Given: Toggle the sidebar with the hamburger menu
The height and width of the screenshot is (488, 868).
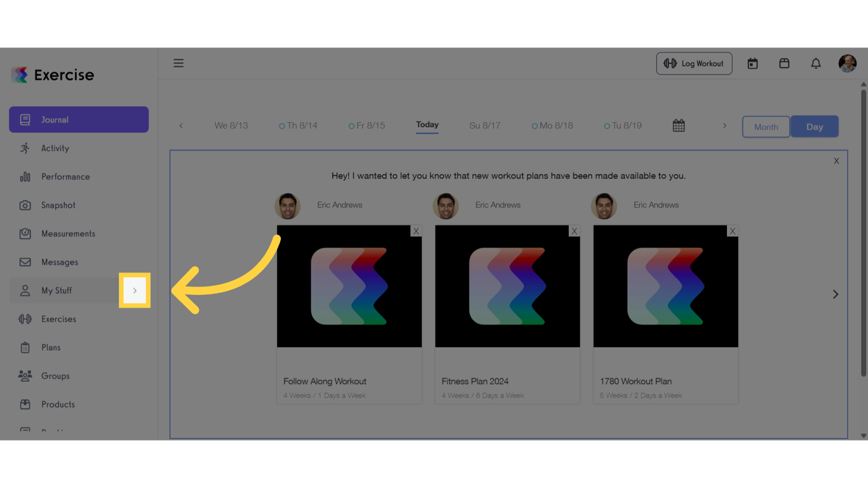Looking at the screenshot, I should (x=179, y=63).
